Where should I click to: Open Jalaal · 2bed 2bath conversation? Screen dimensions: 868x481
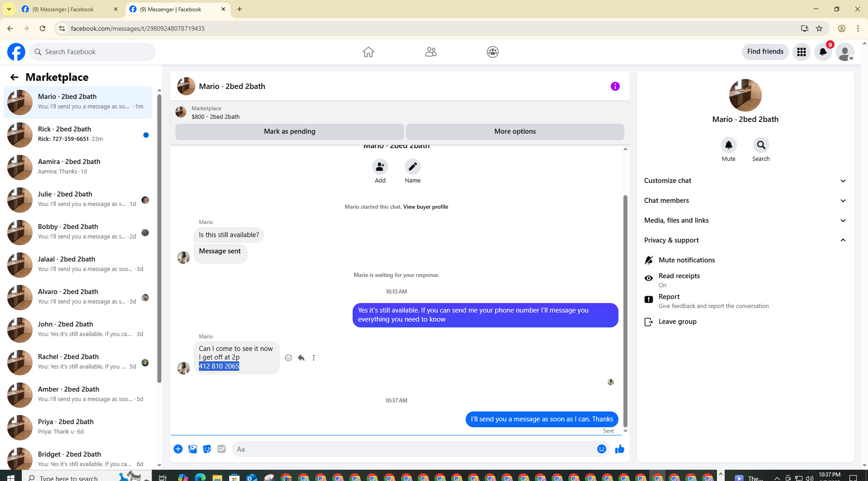(x=78, y=265)
